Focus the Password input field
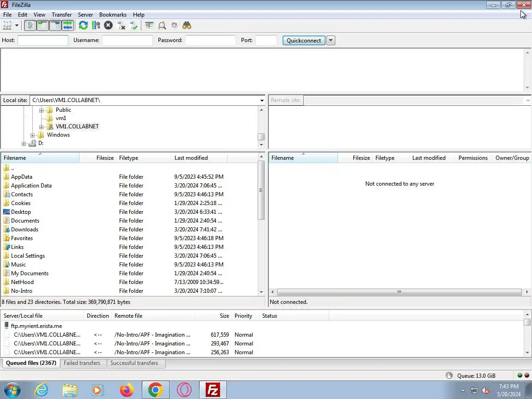 pyautogui.click(x=211, y=40)
